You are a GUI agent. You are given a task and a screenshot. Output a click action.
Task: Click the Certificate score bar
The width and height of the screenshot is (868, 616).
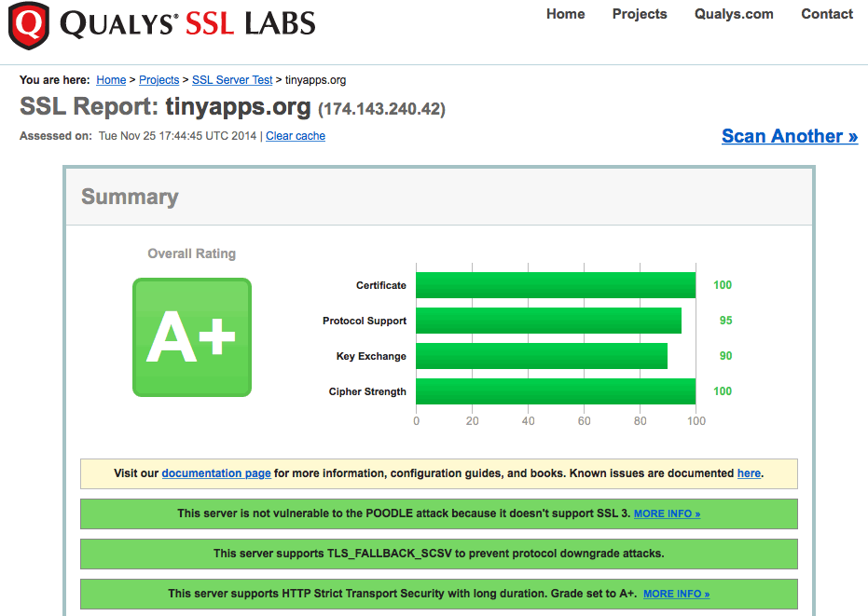556,285
